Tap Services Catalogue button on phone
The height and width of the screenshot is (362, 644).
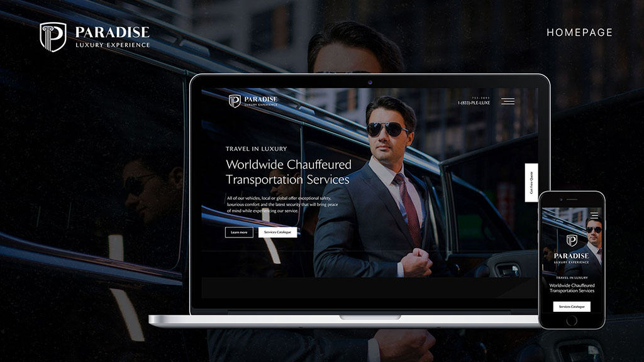[572, 307]
